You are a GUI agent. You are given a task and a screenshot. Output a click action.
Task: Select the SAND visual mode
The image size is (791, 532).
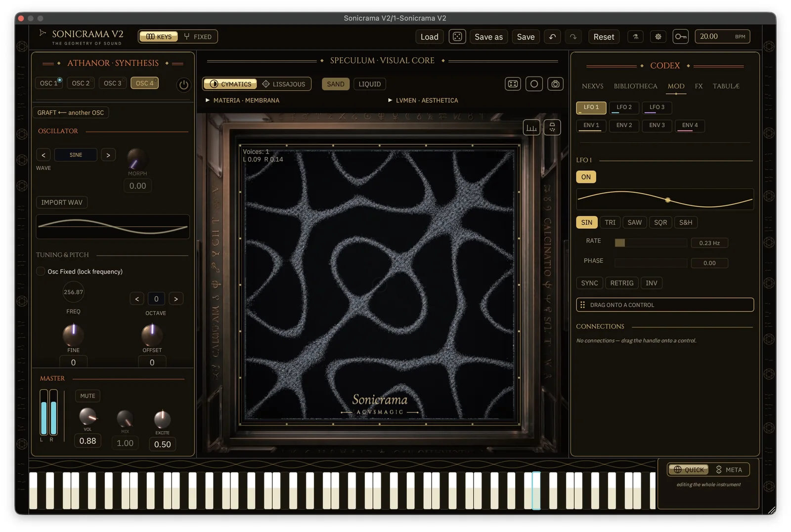pyautogui.click(x=336, y=84)
